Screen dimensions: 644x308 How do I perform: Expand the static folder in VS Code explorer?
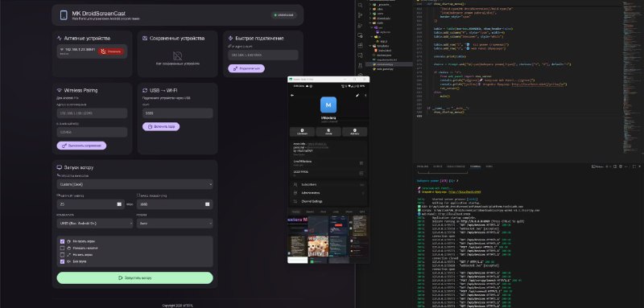[x=380, y=23]
